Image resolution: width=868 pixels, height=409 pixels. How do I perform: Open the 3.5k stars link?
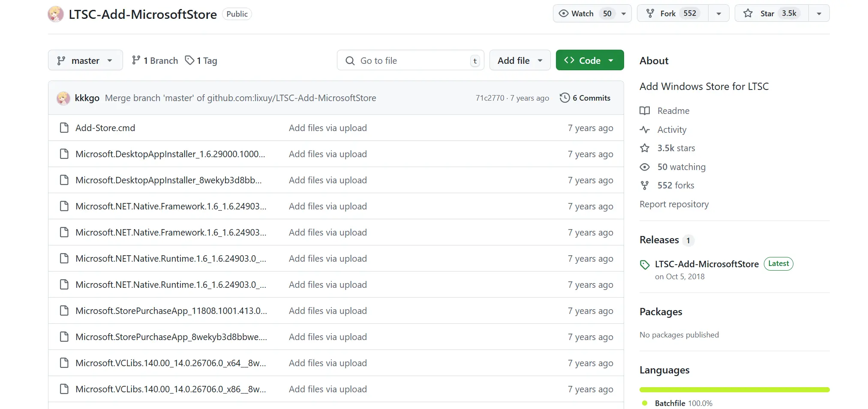tap(676, 148)
